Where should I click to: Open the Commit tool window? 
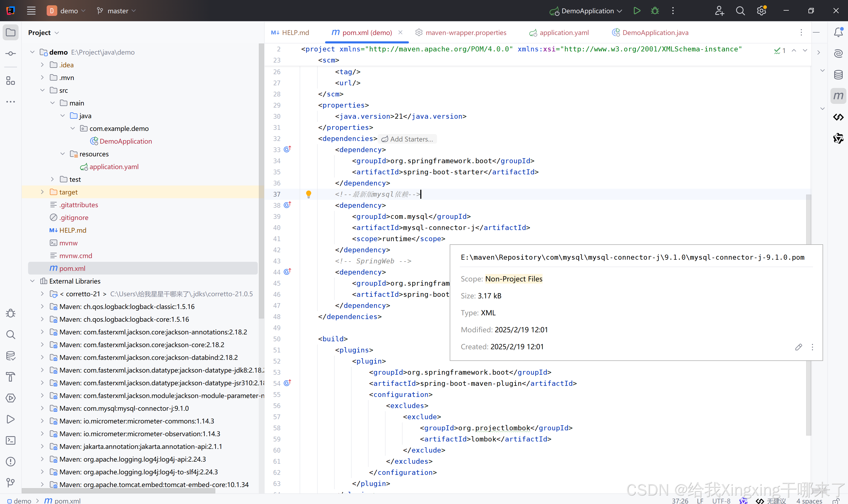point(11,54)
